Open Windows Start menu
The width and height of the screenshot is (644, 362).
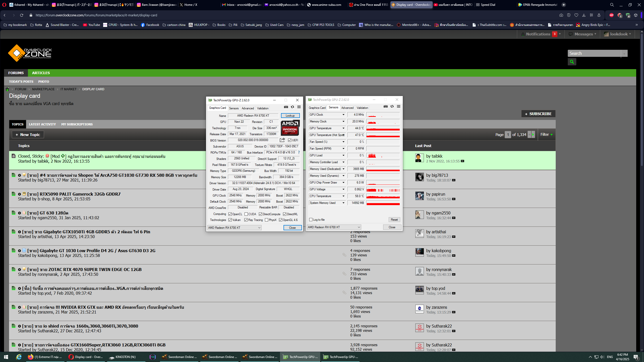(x=6, y=357)
